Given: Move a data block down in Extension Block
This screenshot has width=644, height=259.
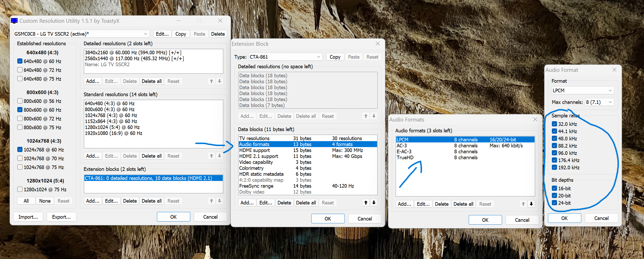Looking at the screenshot, I should point(374,202).
